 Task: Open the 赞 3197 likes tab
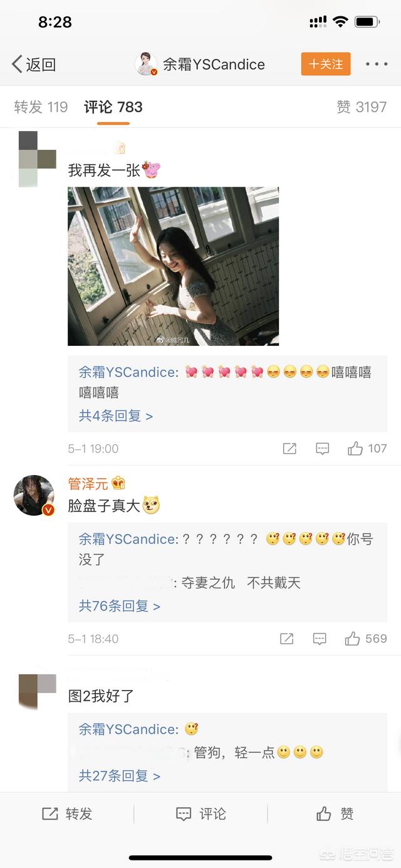[362, 107]
